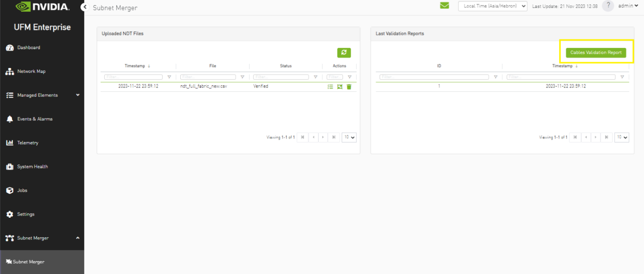Refresh the Uploaded NDT Files table
The height and width of the screenshot is (274, 644).
tap(343, 53)
